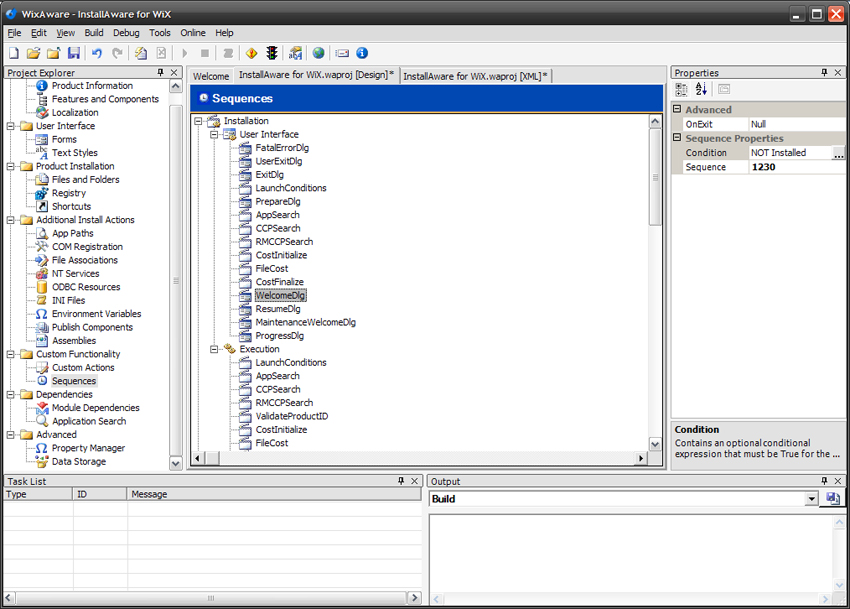Open the Shortcuts node
The image size is (850, 609).
72,207
